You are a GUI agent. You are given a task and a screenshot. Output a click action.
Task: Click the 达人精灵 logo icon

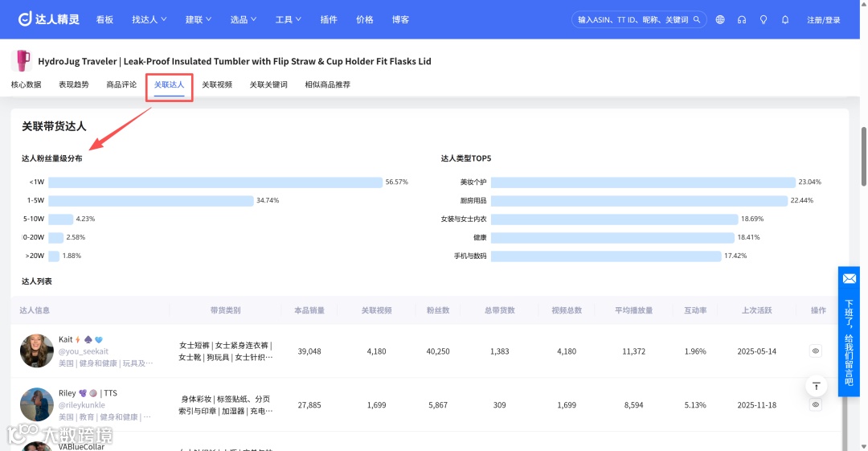(25, 18)
